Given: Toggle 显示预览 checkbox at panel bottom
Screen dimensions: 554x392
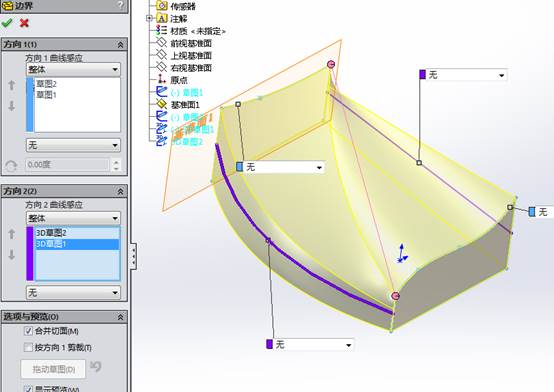Looking at the screenshot, I should click(28, 389).
